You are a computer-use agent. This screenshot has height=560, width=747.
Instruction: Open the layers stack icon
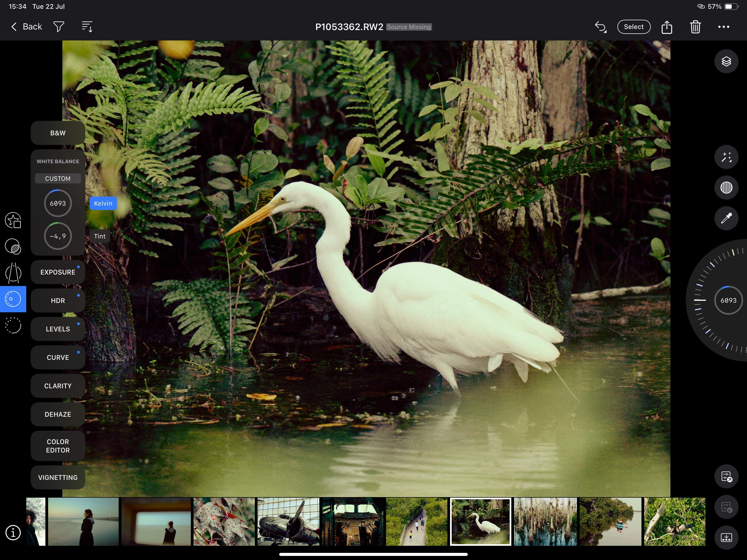(x=726, y=62)
